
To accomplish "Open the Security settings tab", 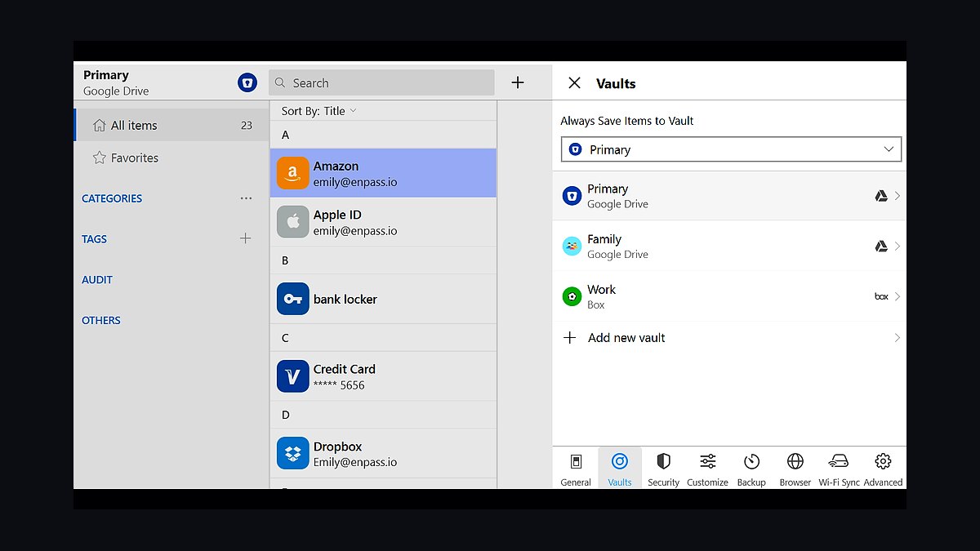I will point(663,469).
